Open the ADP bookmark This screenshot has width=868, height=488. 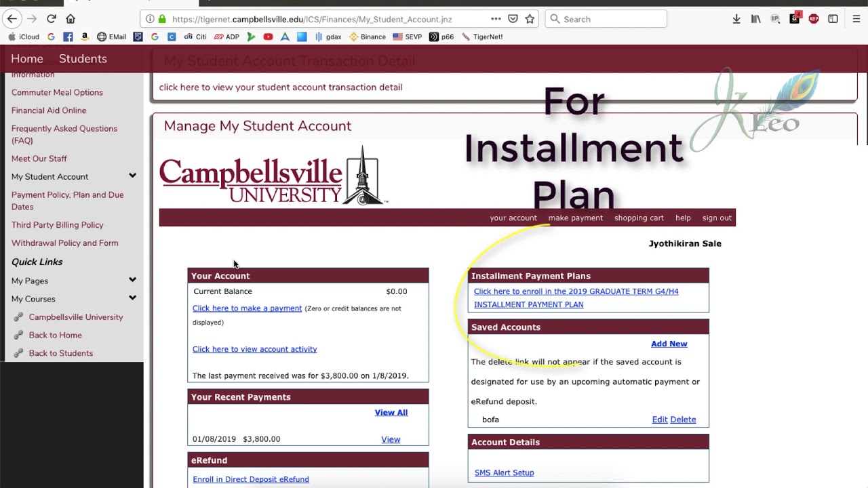[x=226, y=37]
